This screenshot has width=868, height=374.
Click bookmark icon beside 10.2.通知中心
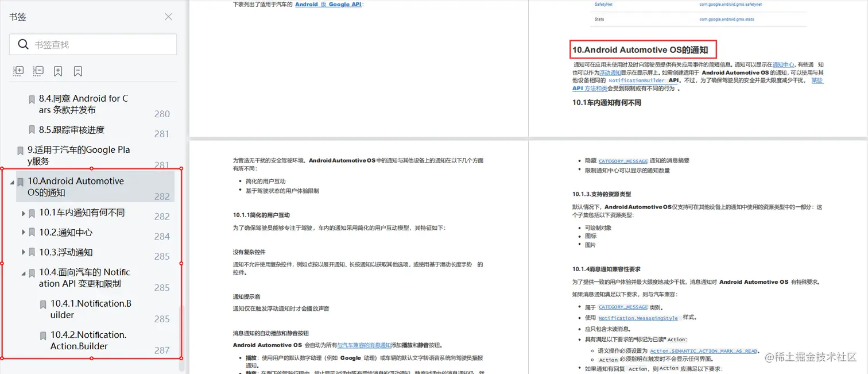click(x=32, y=233)
